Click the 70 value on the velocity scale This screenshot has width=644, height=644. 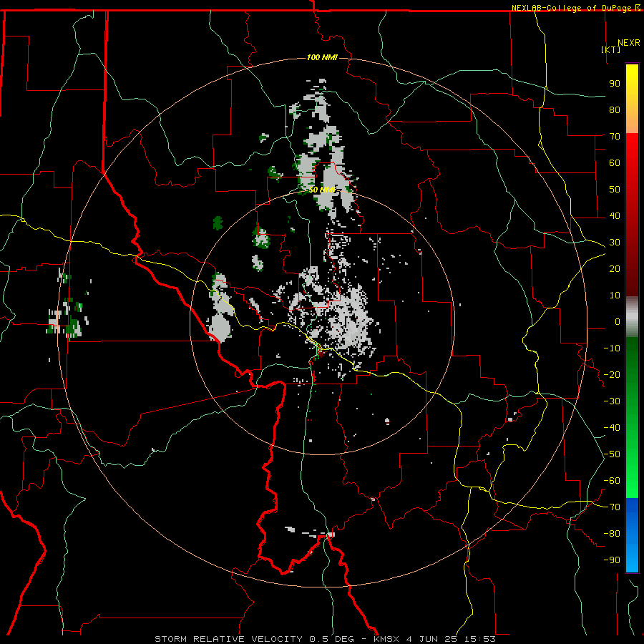(615, 137)
